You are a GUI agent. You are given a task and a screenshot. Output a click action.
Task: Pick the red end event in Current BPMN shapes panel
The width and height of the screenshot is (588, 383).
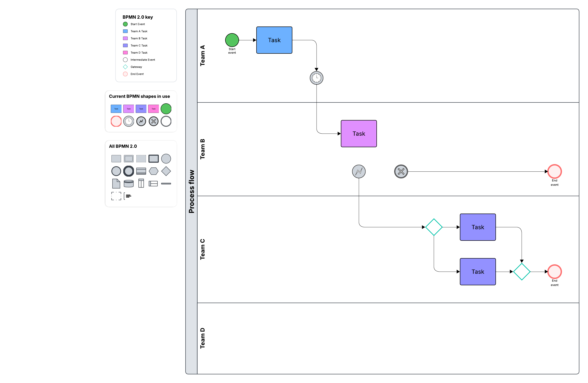coord(116,121)
